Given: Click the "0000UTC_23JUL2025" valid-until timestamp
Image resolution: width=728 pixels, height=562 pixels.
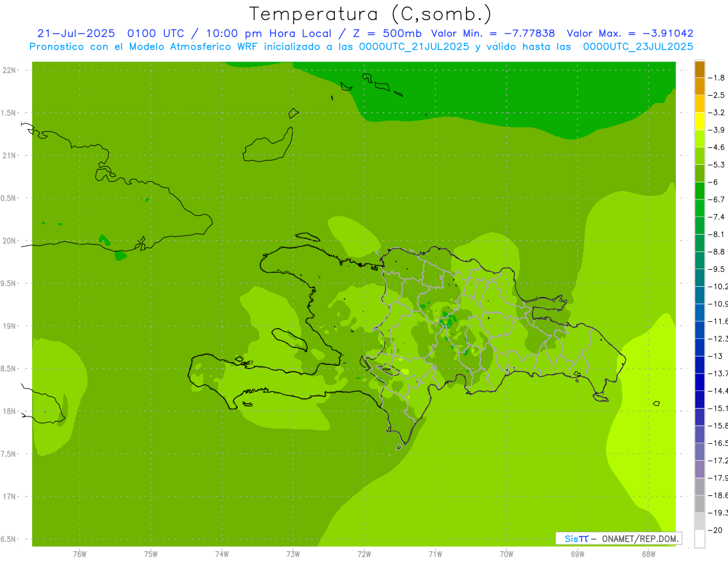Looking at the screenshot, I should coord(638,47).
